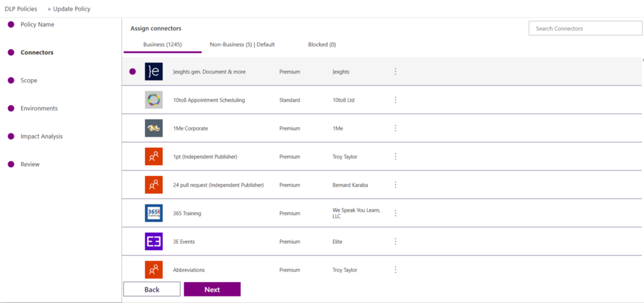Toggle selection circle for }exghts connector row
The height and width of the screenshot is (303, 644).
[x=132, y=71]
